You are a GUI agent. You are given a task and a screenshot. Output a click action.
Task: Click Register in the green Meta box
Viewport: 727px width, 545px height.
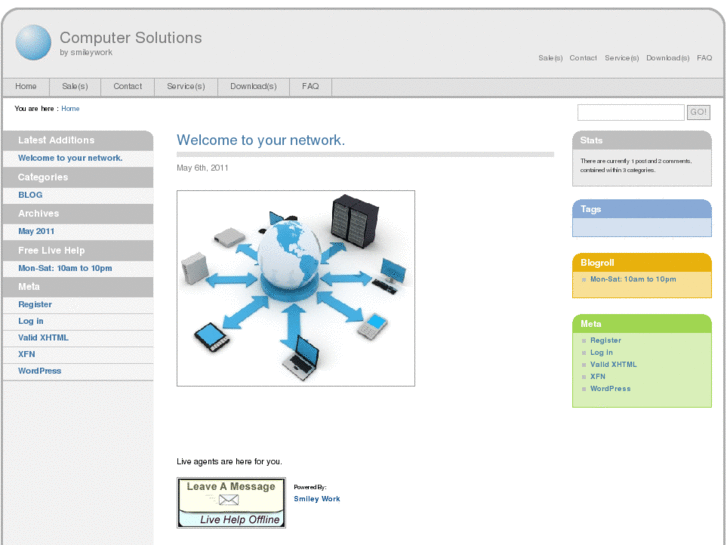[606, 340]
